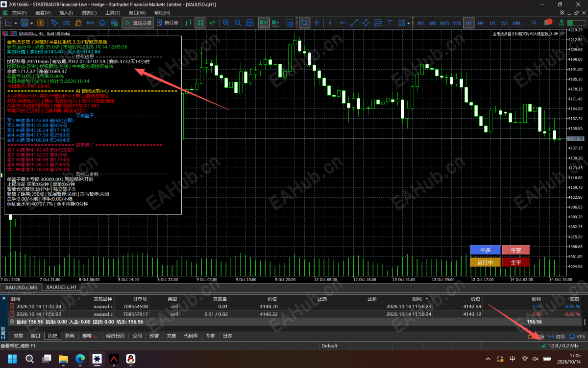The image size is (588, 368).
Task: Click the dollar sign toolbar icon
Action: pos(40,23)
